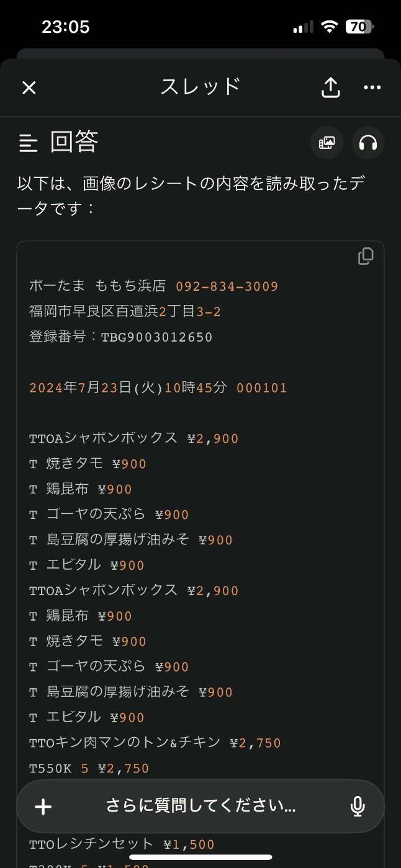The height and width of the screenshot is (868, 401).
Task: Copy the code block with the copy icon
Action: 366,256
